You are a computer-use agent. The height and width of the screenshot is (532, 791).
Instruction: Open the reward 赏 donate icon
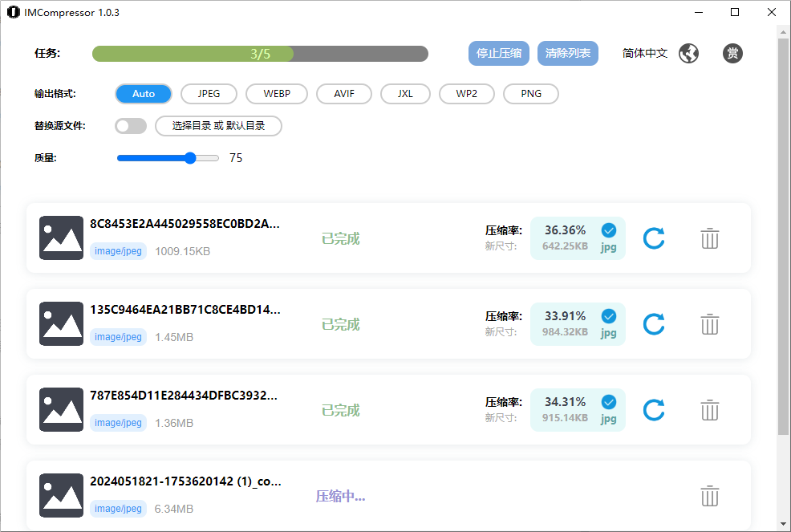point(732,54)
